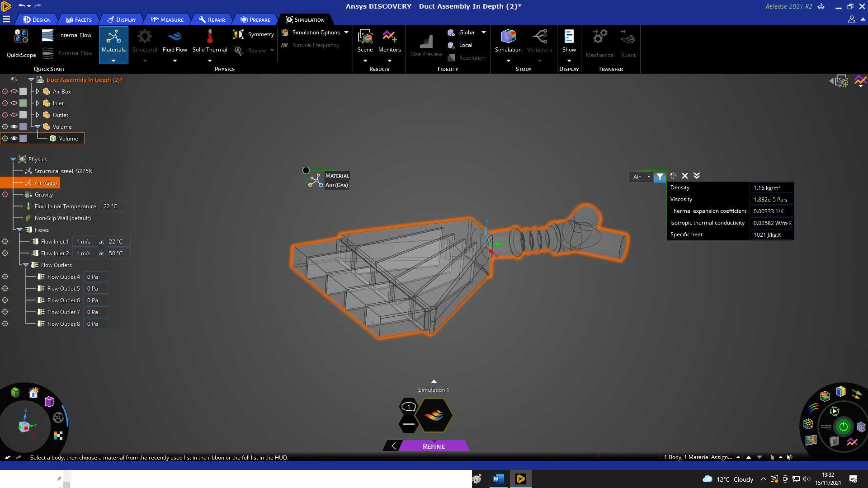Image resolution: width=868 pixels, height=488 pixels.
Task: Click the Refine stage button
Action: pos(434,446)
